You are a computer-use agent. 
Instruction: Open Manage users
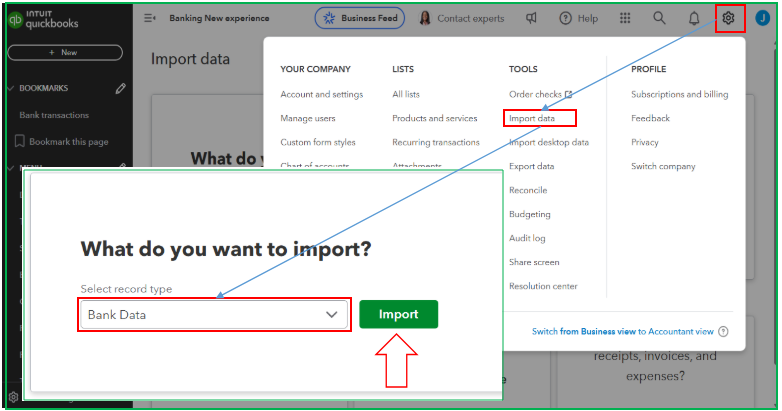308,118
